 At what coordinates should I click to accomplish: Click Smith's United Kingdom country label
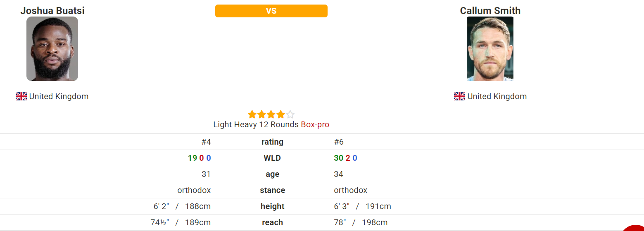click(x=497, y=96)
